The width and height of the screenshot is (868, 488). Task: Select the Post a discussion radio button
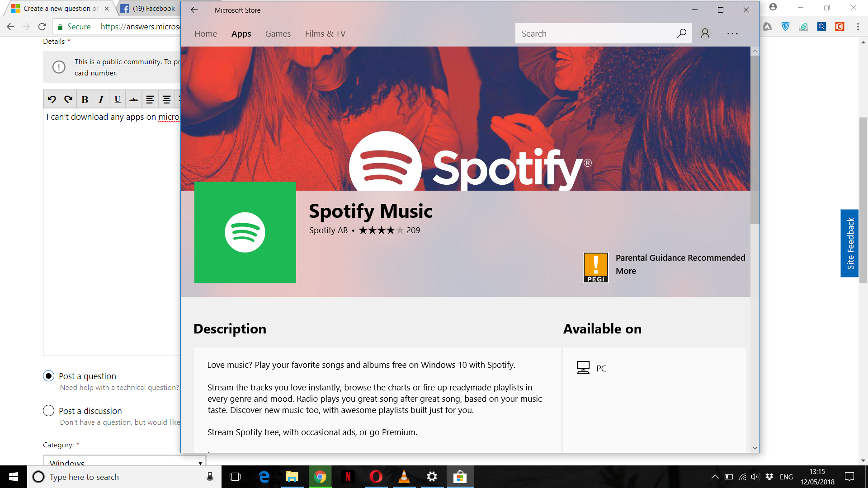coord(48,411)
